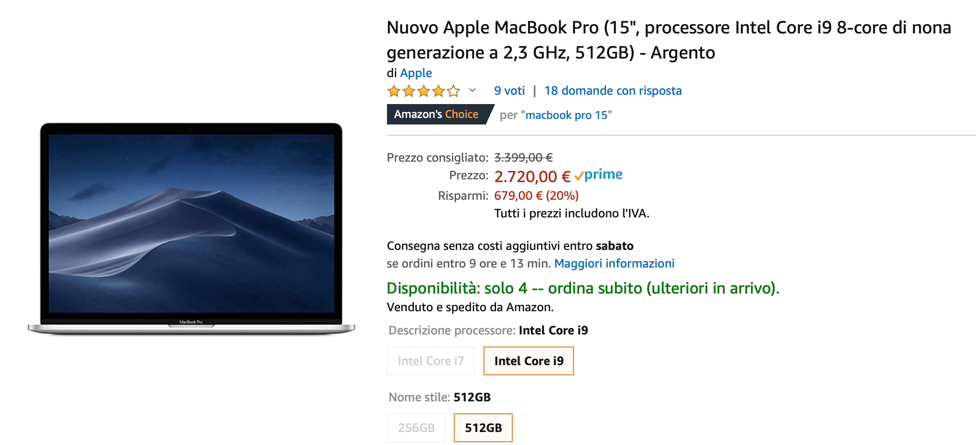Choose the 256GB storage style
The image size is (980, 445).
point(416,428)
